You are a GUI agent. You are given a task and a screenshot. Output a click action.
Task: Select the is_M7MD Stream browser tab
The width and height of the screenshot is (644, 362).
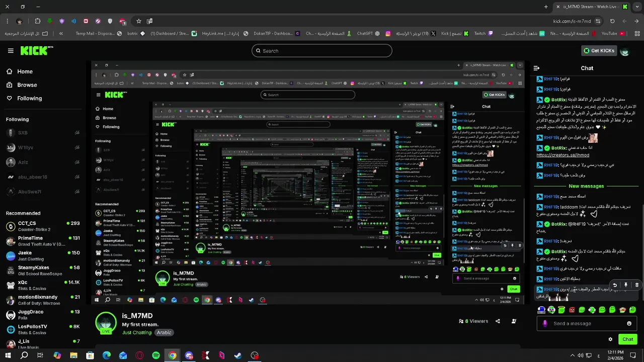pos(593,7)
